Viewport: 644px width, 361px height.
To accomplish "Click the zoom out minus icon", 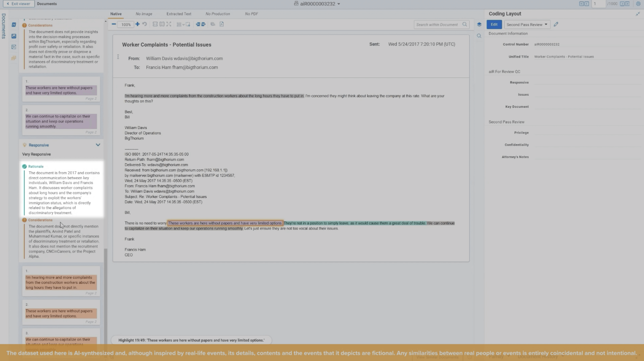I will [114, 24].
